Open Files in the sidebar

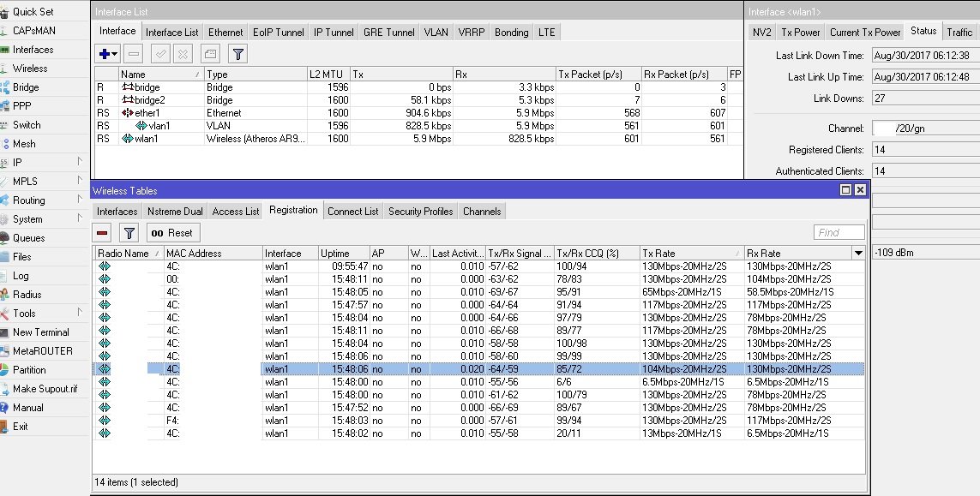(22, 256)
